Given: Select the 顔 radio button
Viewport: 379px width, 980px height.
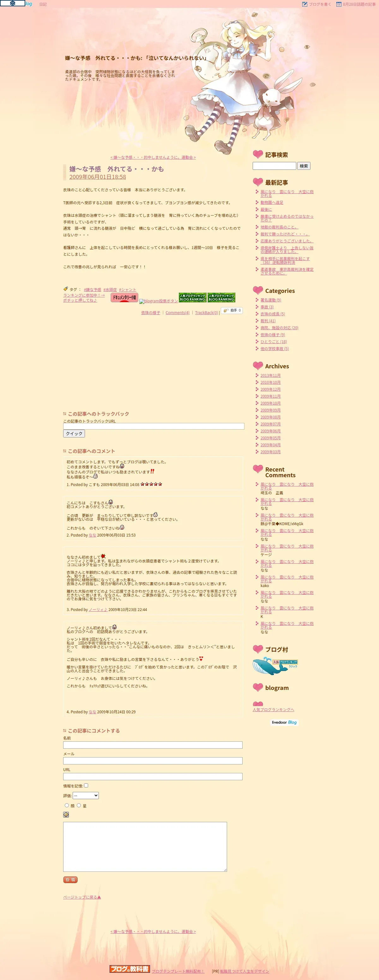Looking at the screenshot, I should tap(67, 805).
